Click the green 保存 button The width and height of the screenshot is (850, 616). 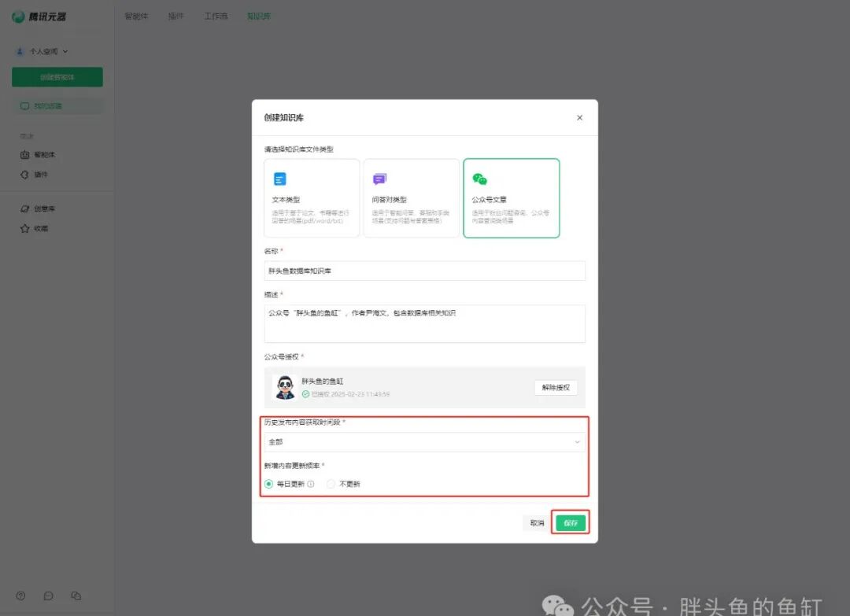(x=571, y=523)
